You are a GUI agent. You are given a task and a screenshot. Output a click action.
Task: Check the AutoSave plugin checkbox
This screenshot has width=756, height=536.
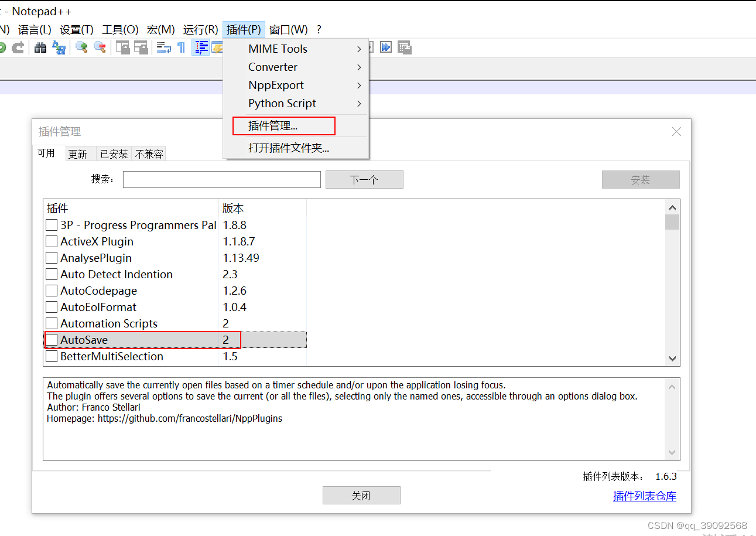52,340
